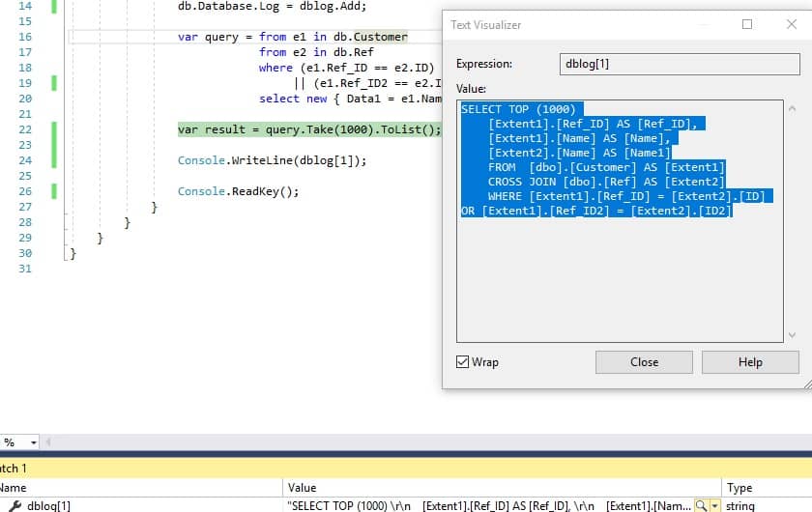The height and width of the screenshot is (512, 812).
Task: Click "where (e1.Ref_ID == e2.ID)" in the editor
Action: click(x=346, y=68)
